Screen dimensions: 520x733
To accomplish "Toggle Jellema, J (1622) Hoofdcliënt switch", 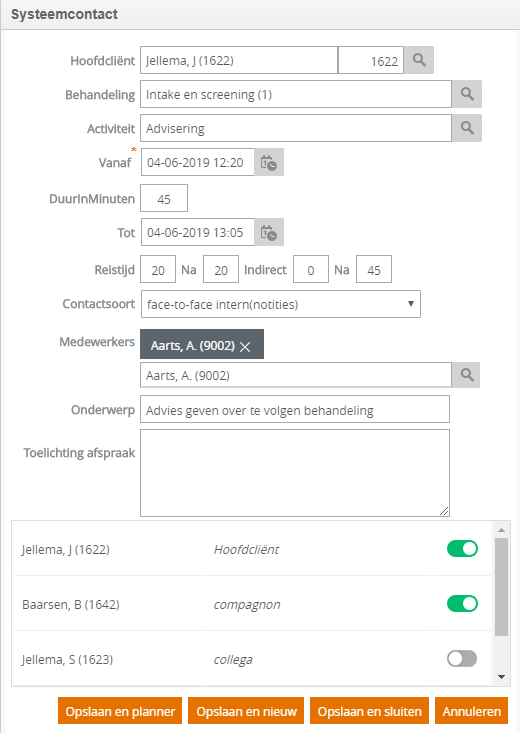I will [x=462, y=549].
